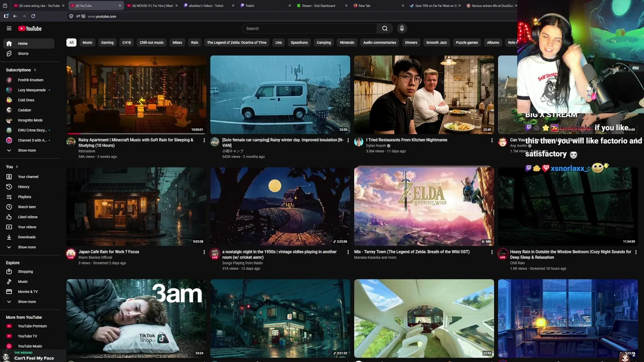
Task: Open options menu for Japan Café Rain video
Action: pos(204,252)
